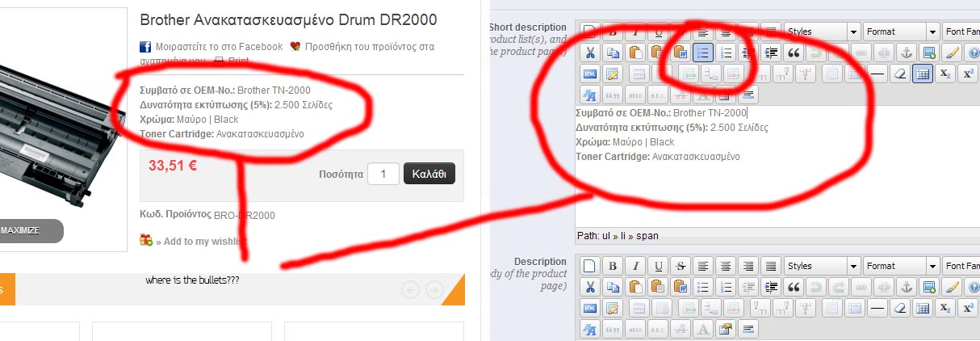This screenshot has width=980, height=341.
Task: Insert blockquote in Description editor
Action: point(794,287)
